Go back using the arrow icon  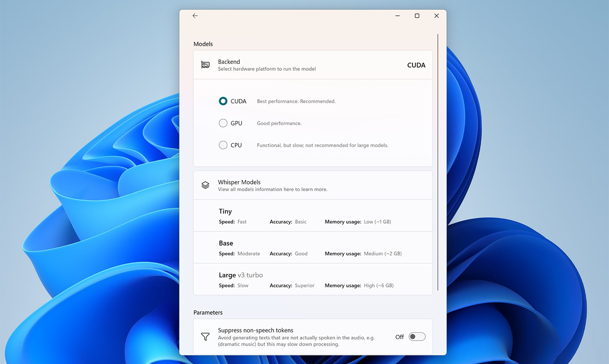click(195, 16)
